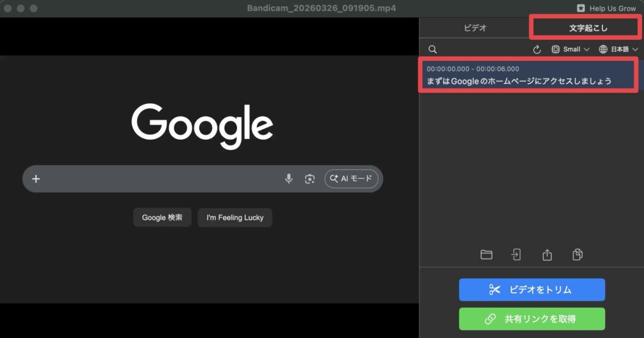Click the import file icon
The width and height of the screenshot is (644, 338).
[516, 254]
